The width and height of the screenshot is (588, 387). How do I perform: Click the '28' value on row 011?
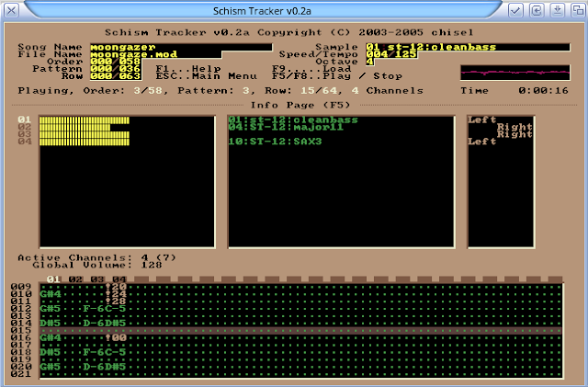[119, 302]
